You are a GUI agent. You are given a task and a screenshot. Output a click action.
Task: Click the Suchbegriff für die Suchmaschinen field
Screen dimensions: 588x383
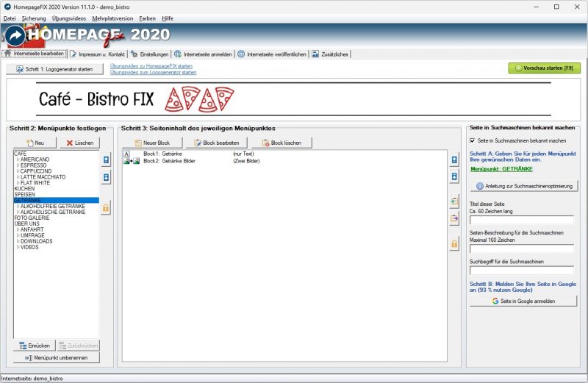click(522, 271)
